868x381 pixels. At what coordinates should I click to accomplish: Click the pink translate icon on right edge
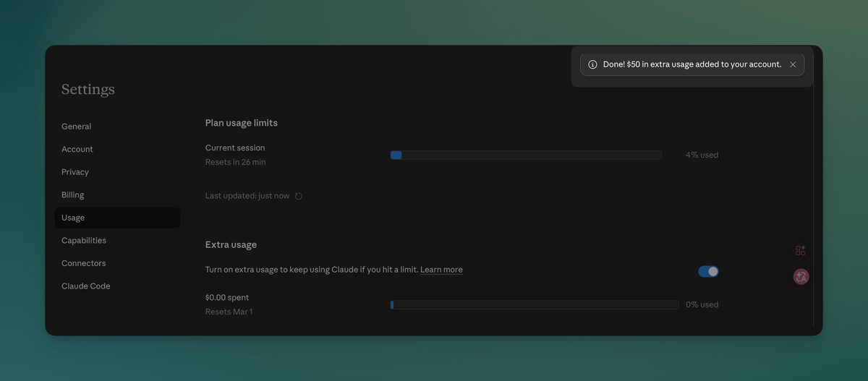point(801,276)
